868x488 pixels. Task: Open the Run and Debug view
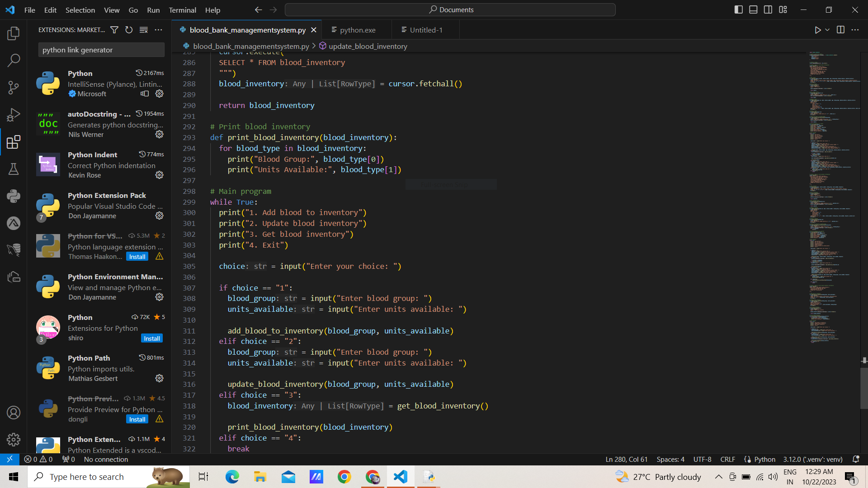pyautogui.click(x=14, y=115)
